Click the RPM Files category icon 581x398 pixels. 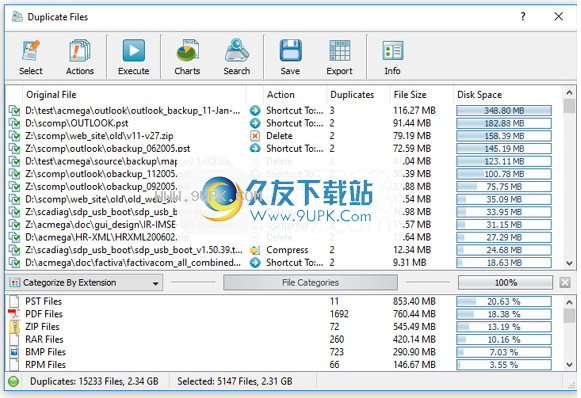coord(14,365)
